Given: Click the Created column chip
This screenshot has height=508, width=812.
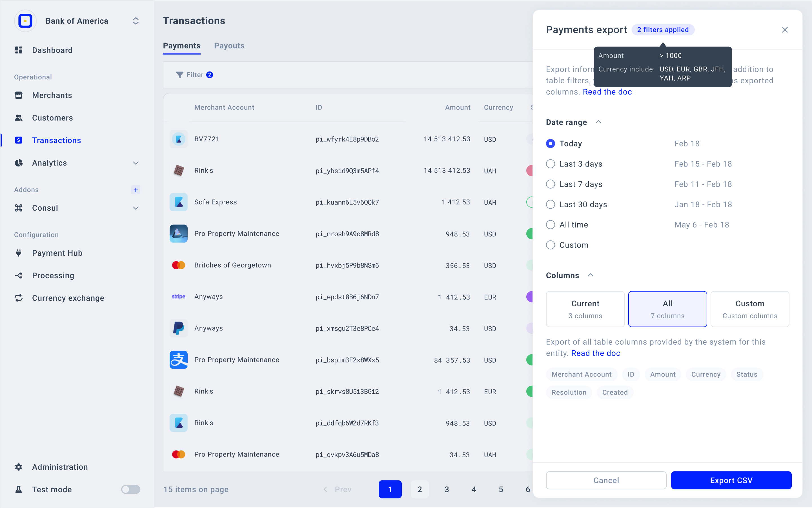Looking at the screenshot, I should tap(615, 393).
